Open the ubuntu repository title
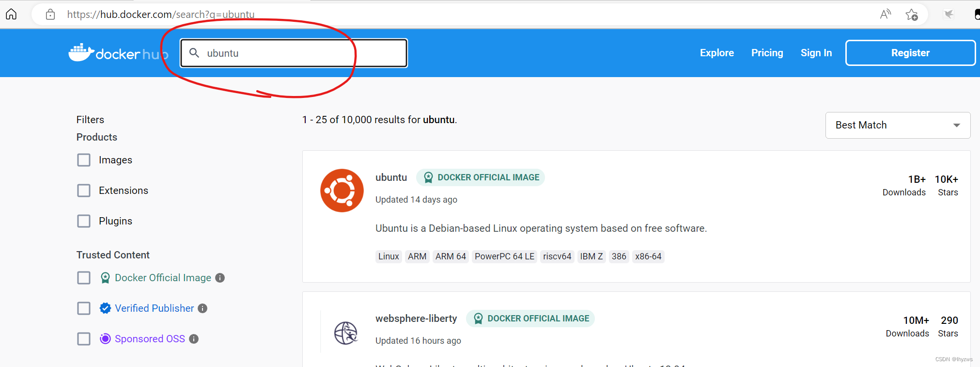 [x=391, y=177]
